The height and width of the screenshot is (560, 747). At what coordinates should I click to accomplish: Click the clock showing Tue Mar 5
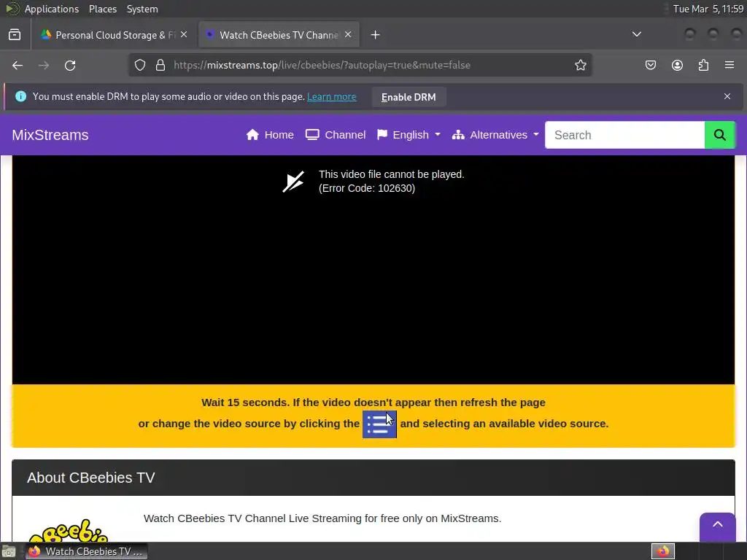tap(708, 9)
